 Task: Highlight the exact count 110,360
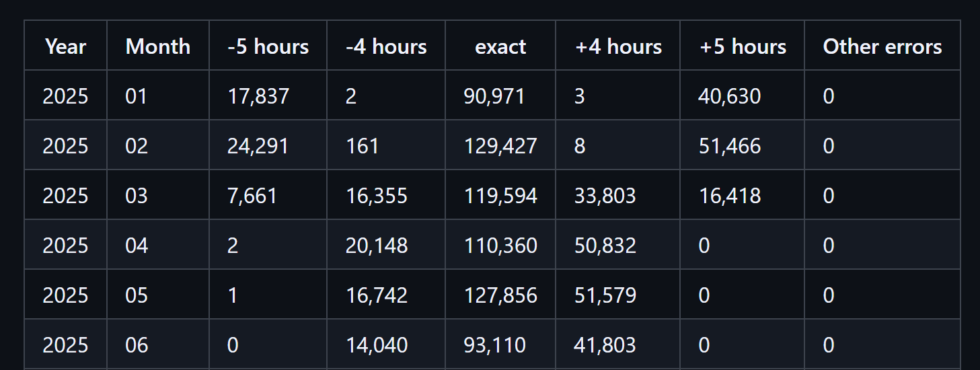click(500, 246)
